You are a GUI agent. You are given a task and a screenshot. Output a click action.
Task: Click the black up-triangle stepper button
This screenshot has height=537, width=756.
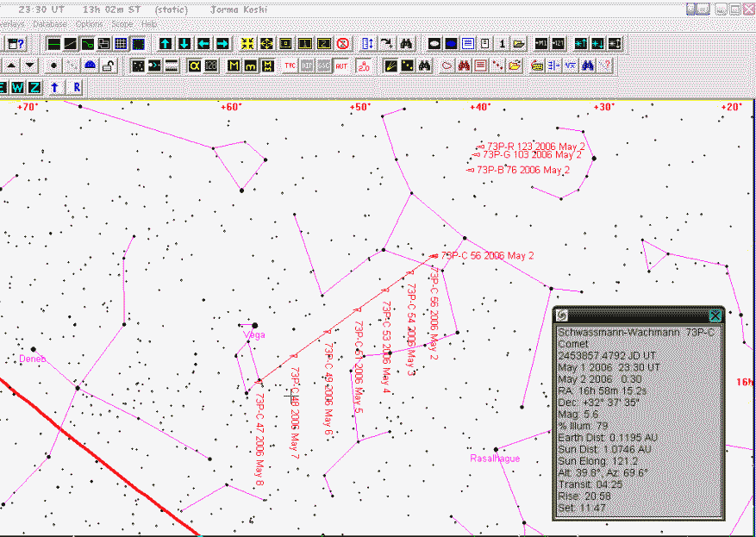pyautogui.click(x=12, y=66)
